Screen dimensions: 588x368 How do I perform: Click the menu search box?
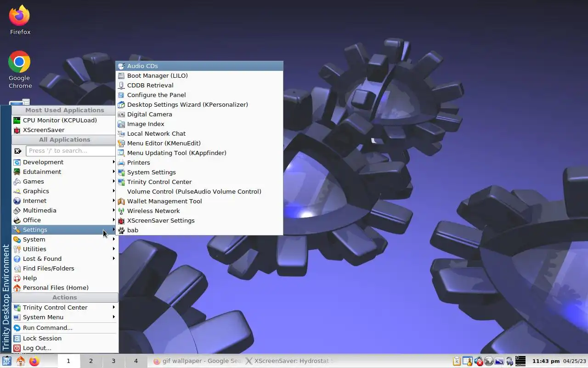pos(71,151)
